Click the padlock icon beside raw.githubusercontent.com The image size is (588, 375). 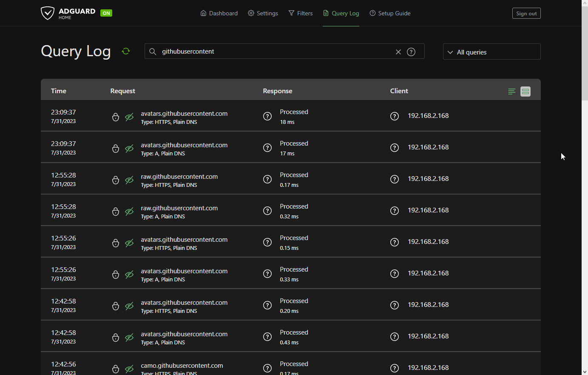click(x=115, y=180)
